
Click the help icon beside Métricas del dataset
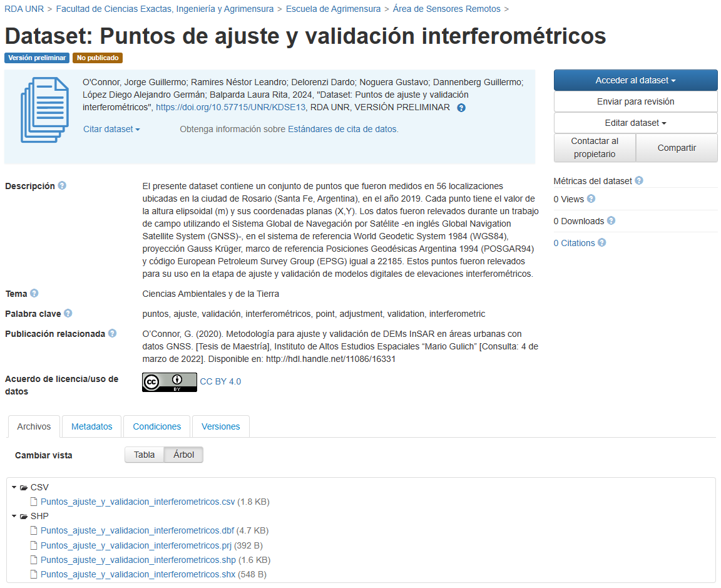tap(639, 180)
